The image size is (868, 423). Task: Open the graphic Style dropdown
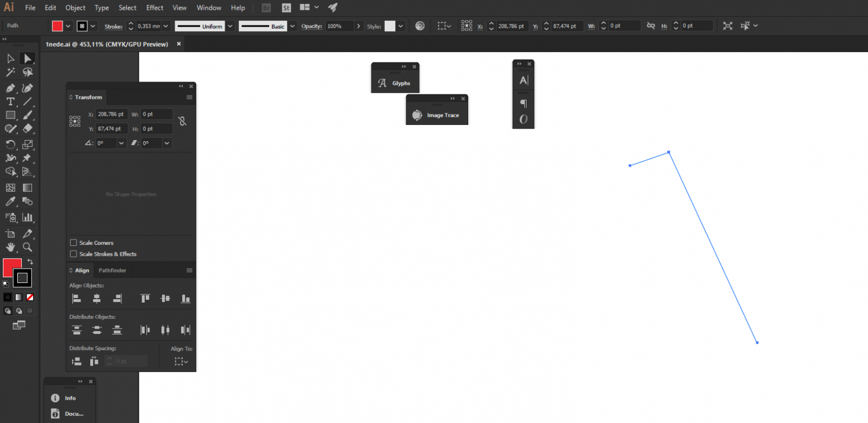pyautogui.click(x=400, y=26)
